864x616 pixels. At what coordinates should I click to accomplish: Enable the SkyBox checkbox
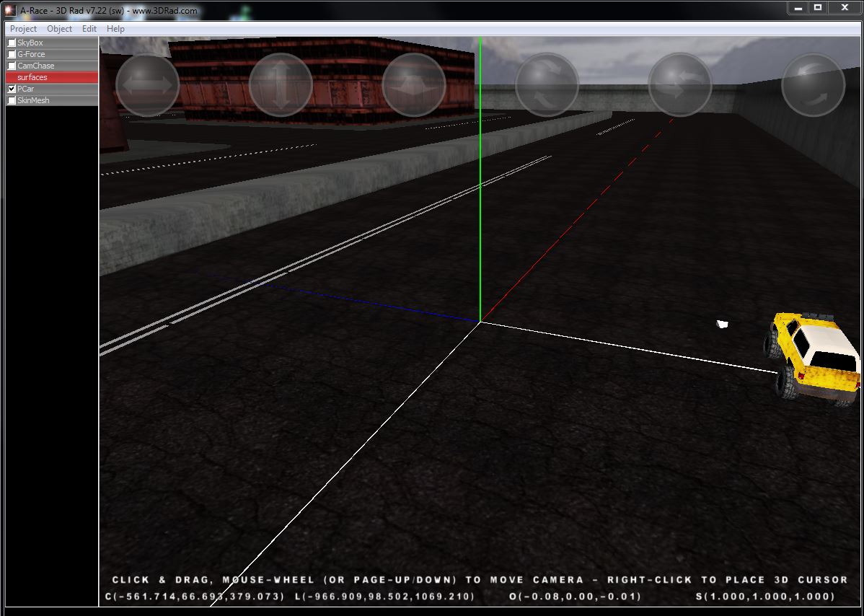click(x=12, y=43)
